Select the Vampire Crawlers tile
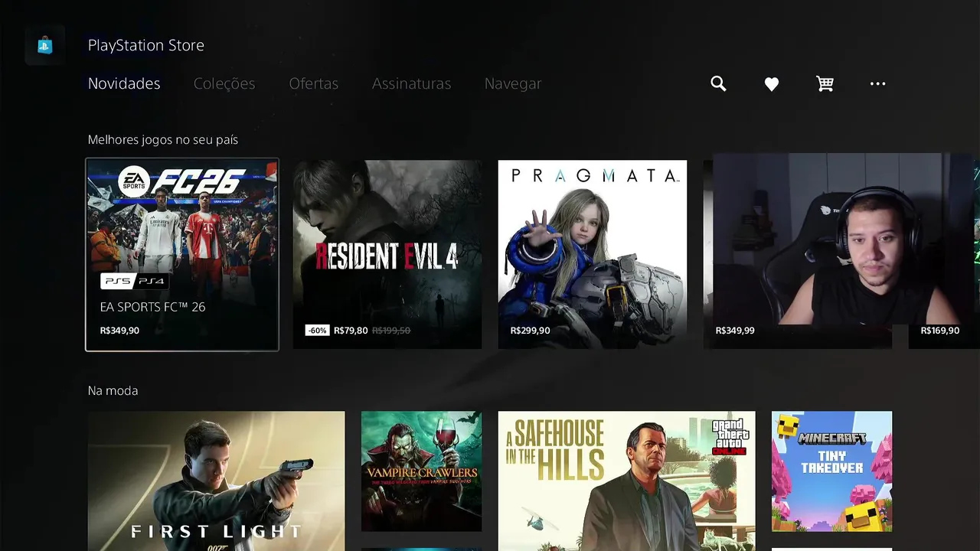The height and width of the screenshot is (551, 980). coord(422,471)
